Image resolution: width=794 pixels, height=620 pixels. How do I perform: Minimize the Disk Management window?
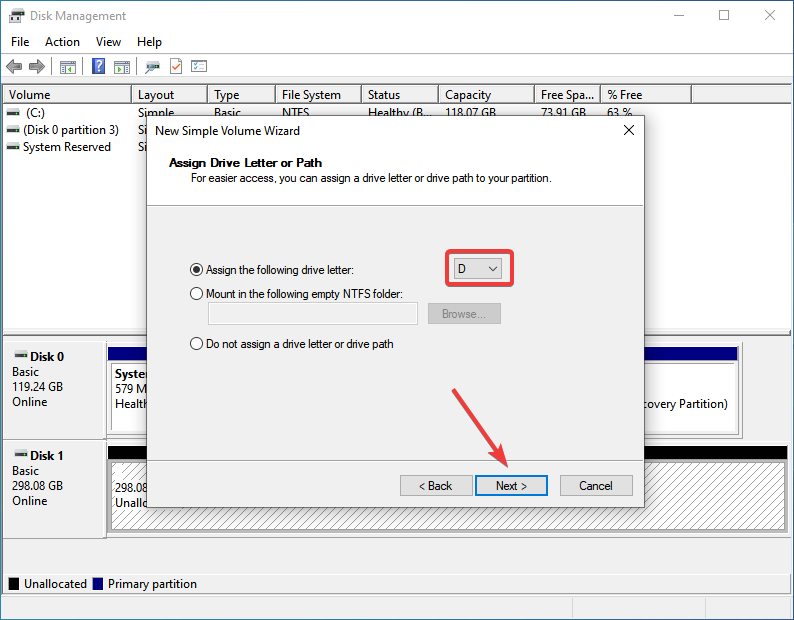(679, 15)
